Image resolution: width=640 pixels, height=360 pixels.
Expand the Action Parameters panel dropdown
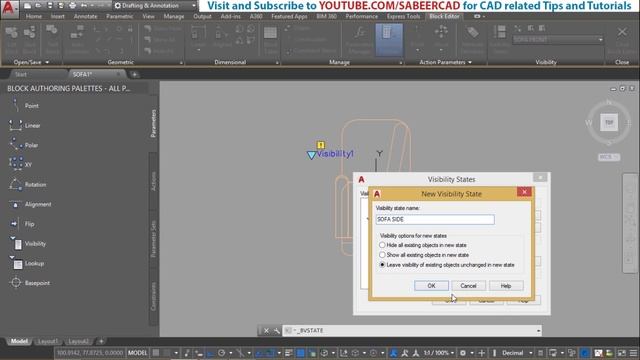tap(470, 62)
